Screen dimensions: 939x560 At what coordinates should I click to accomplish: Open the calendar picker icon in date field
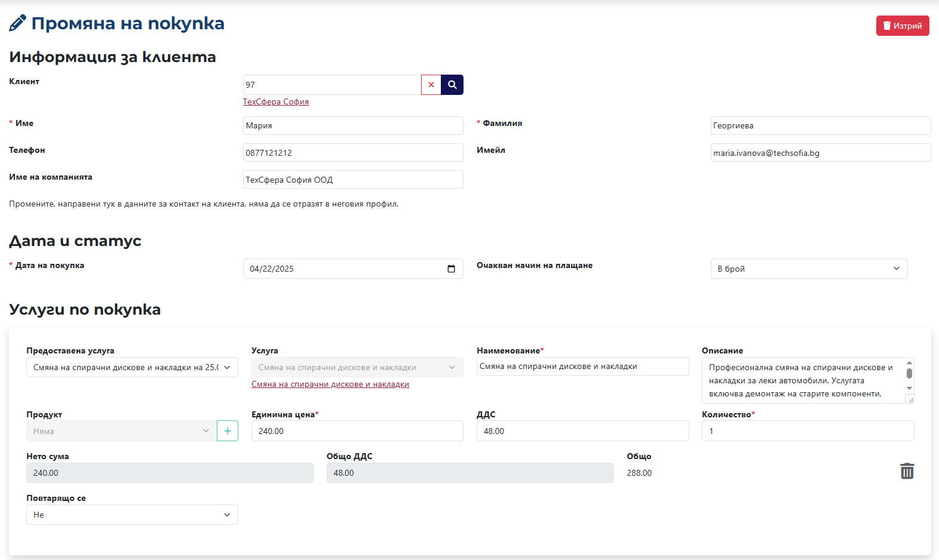(x=451, y=269)
